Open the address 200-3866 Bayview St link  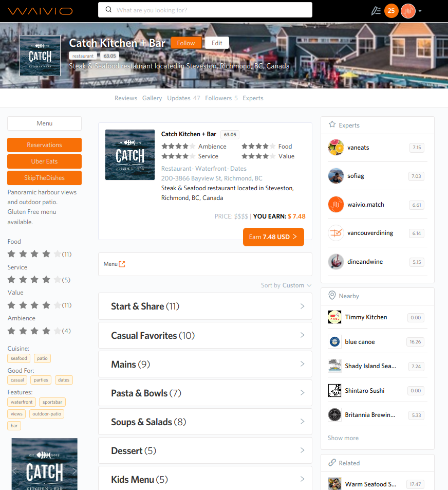point(212,178)
